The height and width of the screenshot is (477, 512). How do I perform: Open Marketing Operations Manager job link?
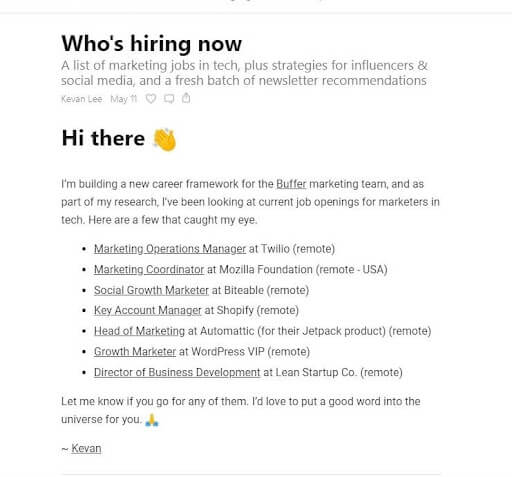[170, 249]
